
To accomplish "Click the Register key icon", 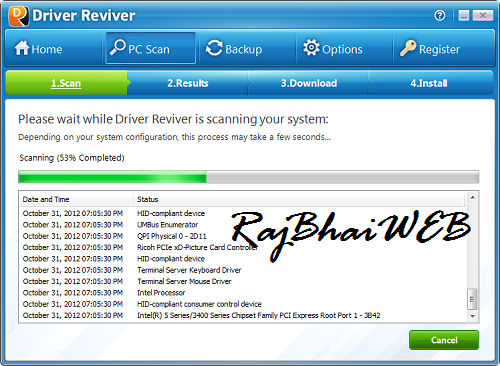I will click(408, 48).
